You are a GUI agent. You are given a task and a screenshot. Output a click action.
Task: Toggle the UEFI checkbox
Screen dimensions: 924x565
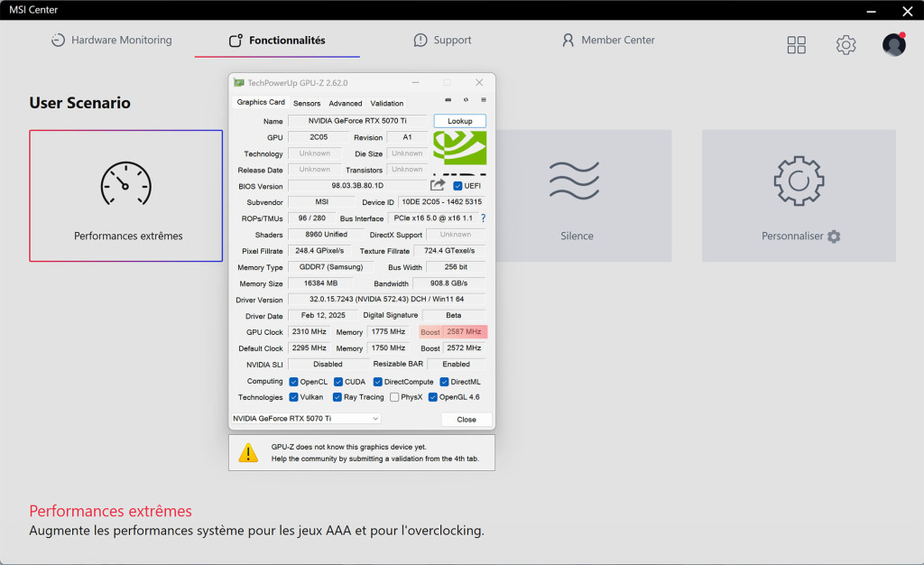point(457,186)
